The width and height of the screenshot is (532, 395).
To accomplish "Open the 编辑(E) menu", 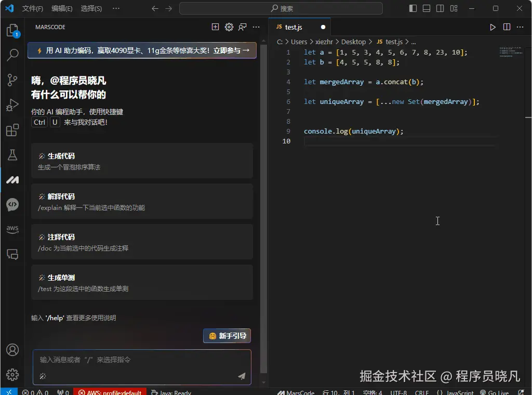I will [62, 8].
